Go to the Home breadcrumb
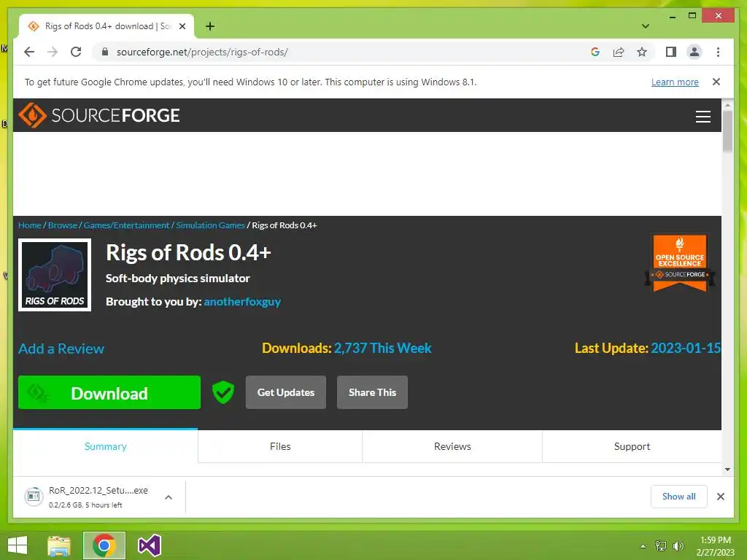The height and width of the screenshot is (560, 747). coord(29,225)
